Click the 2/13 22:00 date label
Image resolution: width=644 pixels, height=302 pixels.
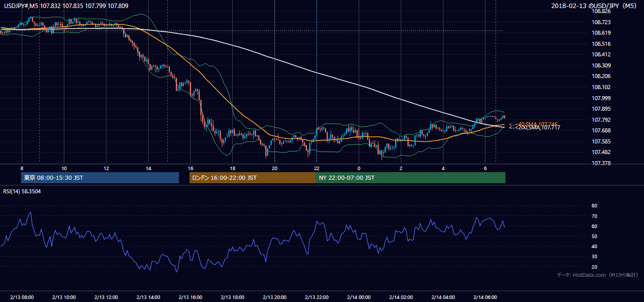point(316,297)
